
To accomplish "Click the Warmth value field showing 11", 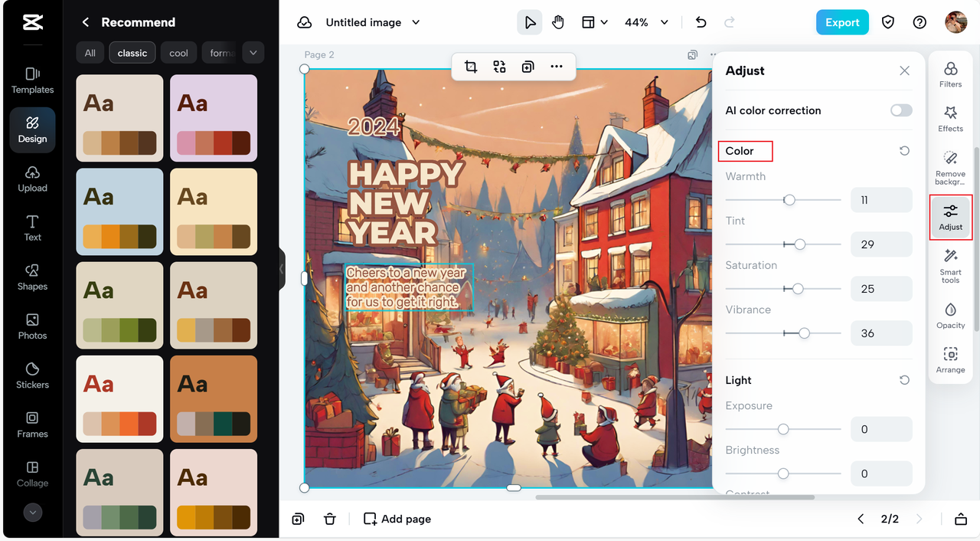I will tap(881, 200).
